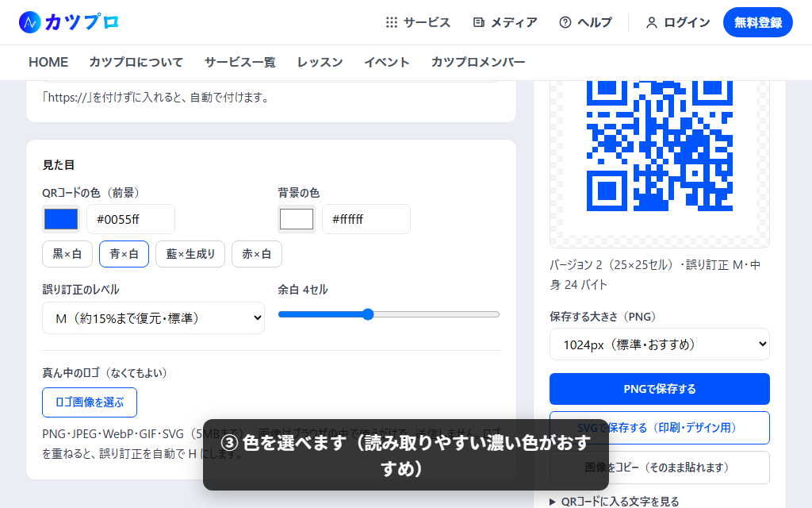
Task: Click the 画像をコピー button
Action: tap(659, 467)
